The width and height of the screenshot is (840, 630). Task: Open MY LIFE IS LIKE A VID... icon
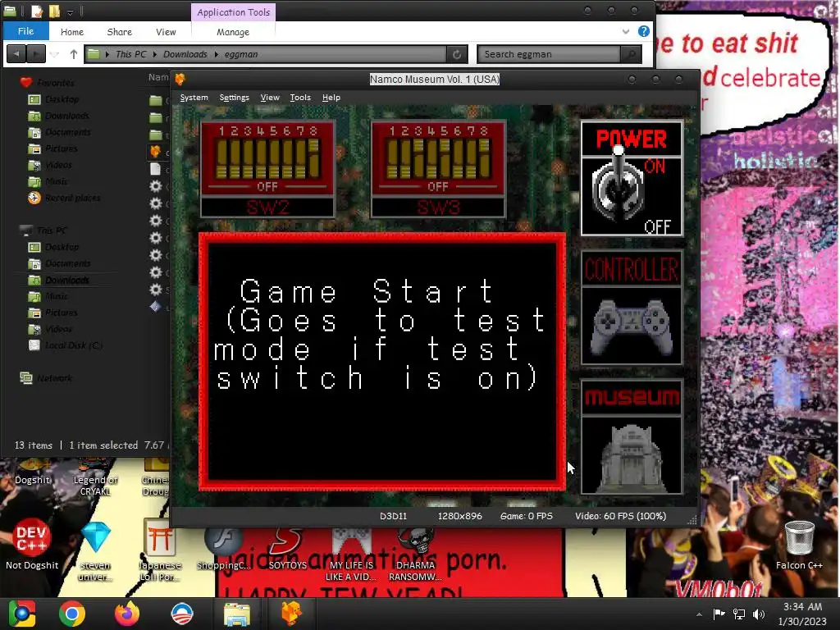pyautogui.click(x=351, y=555)
